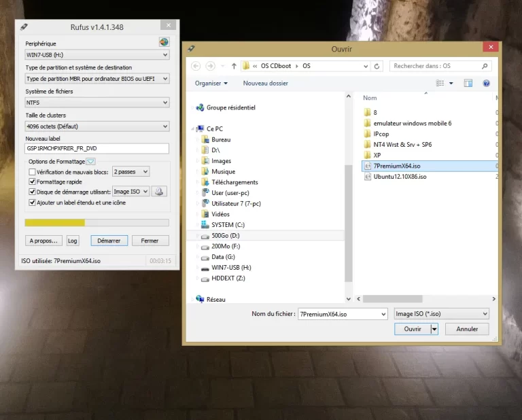The height and width of the screenshot is (420, 522).
Task: Click OS CDboot in breadcrumb path
Action: click(x=276, y=66)
